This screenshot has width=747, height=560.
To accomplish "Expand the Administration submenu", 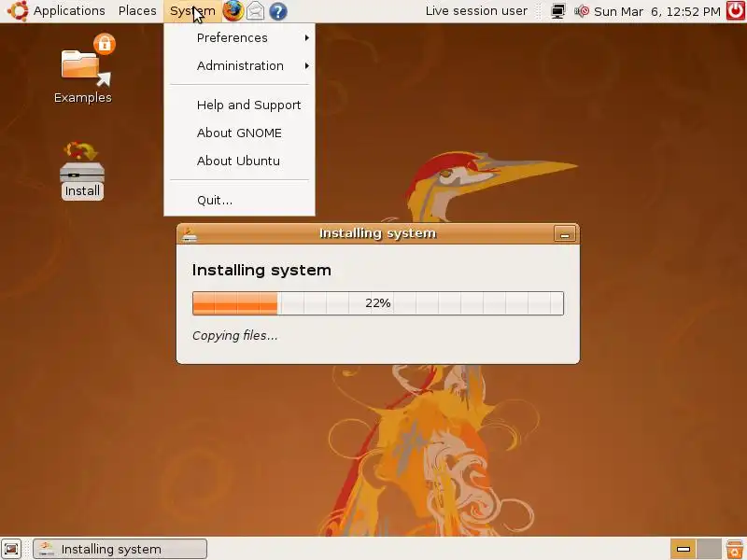I will click(239, 65).
